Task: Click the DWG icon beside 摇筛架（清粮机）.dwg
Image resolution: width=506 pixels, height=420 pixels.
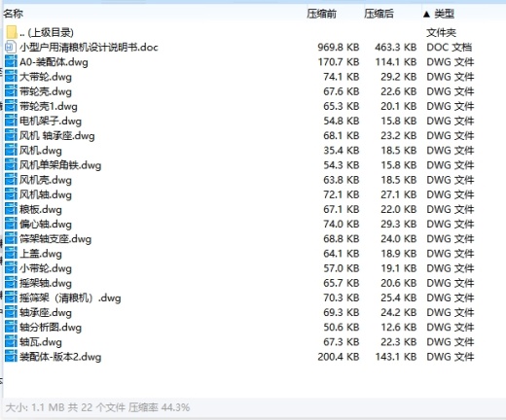Action: (x=11, y=297)
